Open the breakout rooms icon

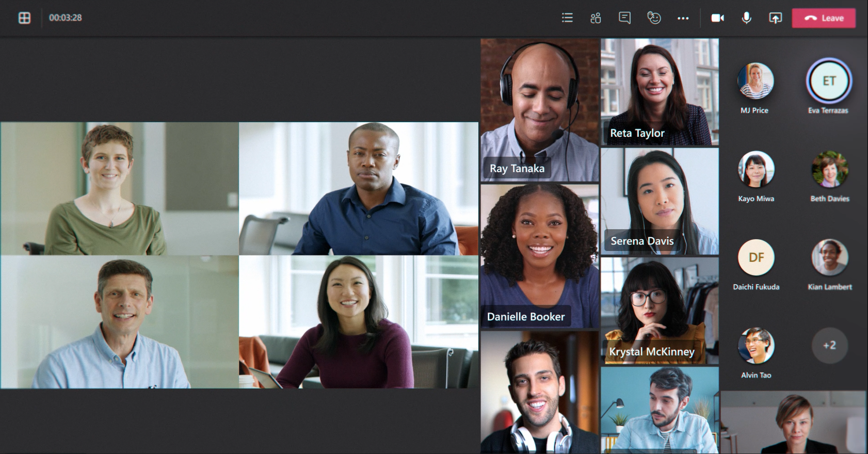coord(596,18)
